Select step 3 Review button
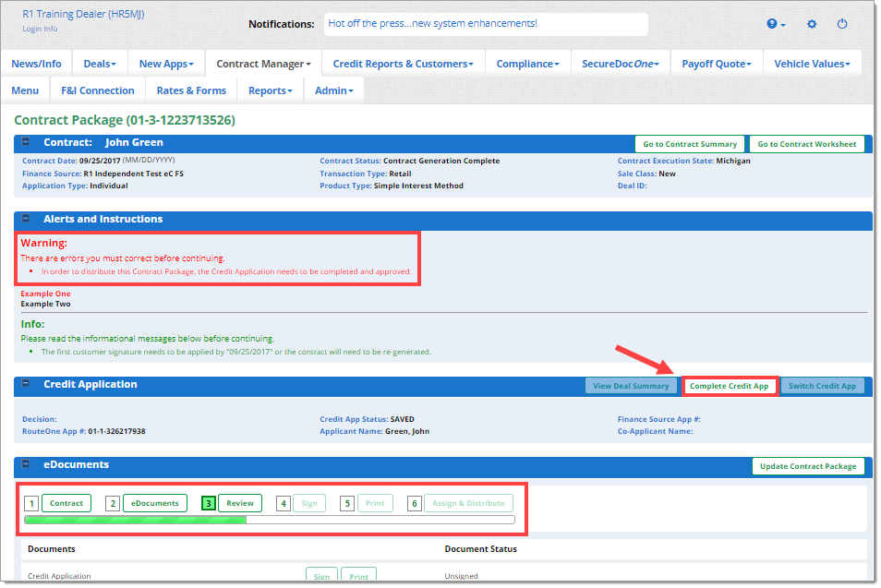Viewport: 881px width, 588px height. 240,503
